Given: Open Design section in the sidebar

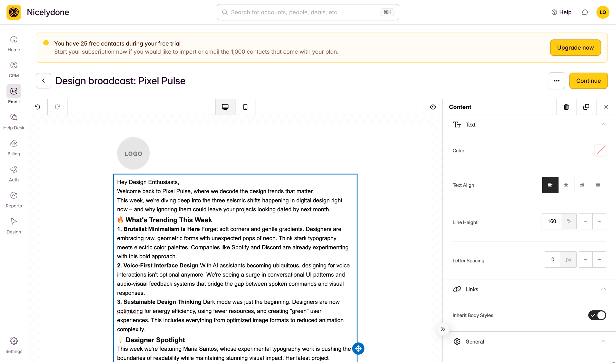Looking at the screenshot, I should click(14, 226).
